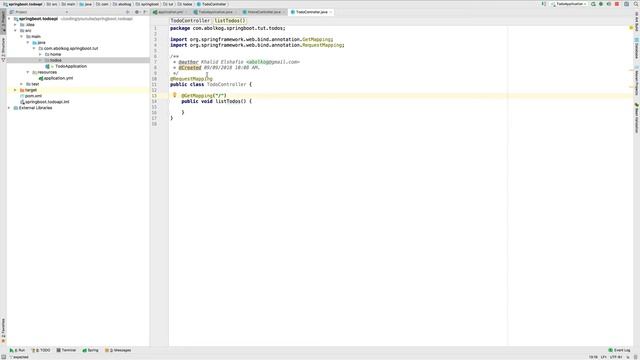Close the TodoController.java tab
640x360 pixels.
tap(331, 12)
